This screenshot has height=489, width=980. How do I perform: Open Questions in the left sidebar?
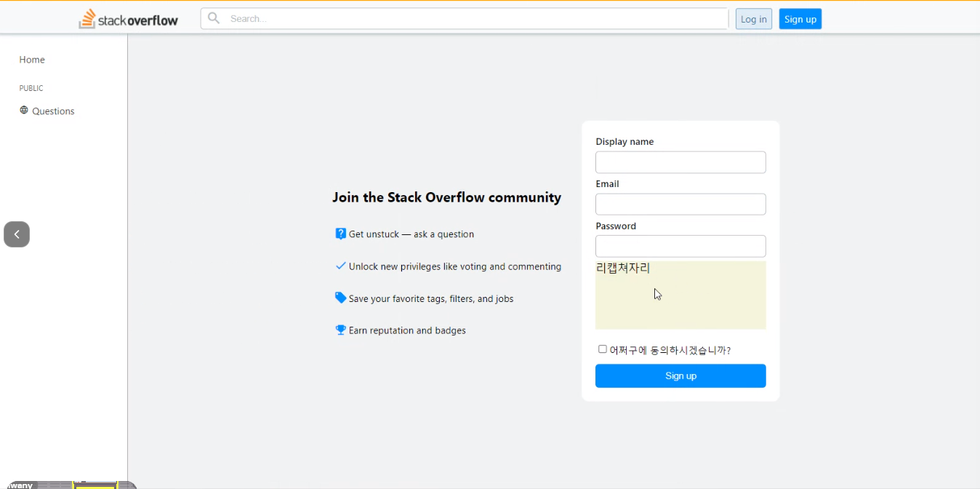(53, 111)
